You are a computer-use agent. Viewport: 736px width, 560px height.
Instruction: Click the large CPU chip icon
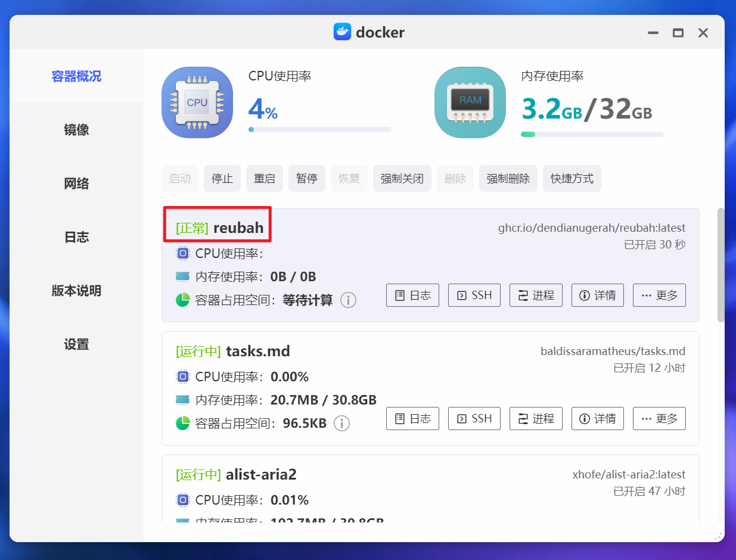point(197,102)
